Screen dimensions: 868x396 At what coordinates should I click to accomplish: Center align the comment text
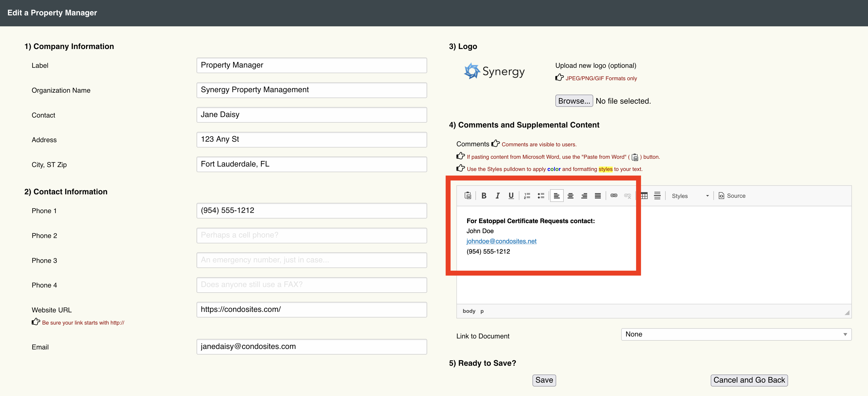coord(571,196)
